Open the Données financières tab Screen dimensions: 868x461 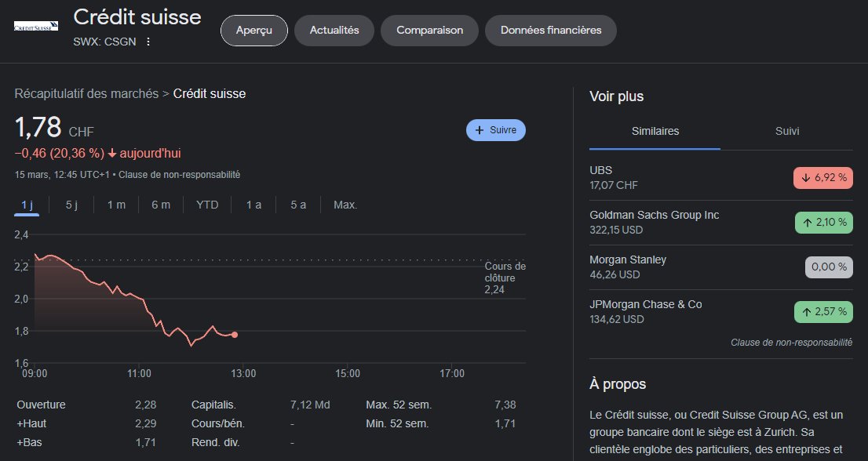[x=551, y=31]
